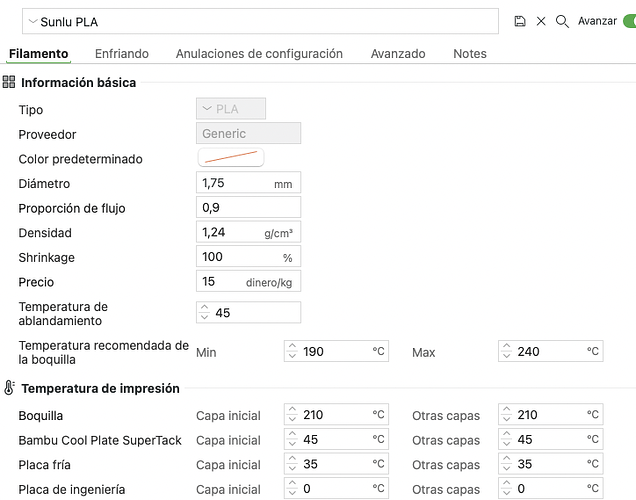The image size is (636, 500).
Task: Toggle the Avanzar advanced mode switch
Action: click(630, 21)
